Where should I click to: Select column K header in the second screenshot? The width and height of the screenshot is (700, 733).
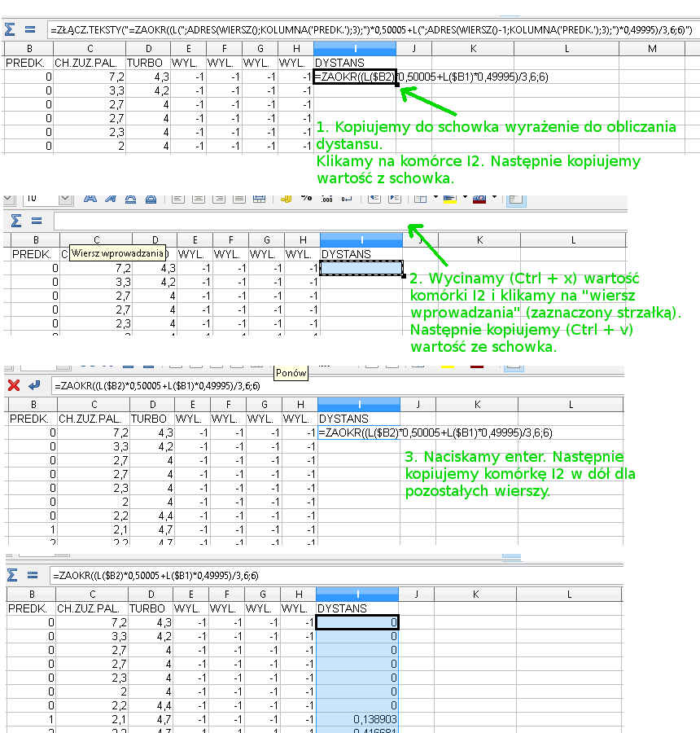tap(479, 239)
